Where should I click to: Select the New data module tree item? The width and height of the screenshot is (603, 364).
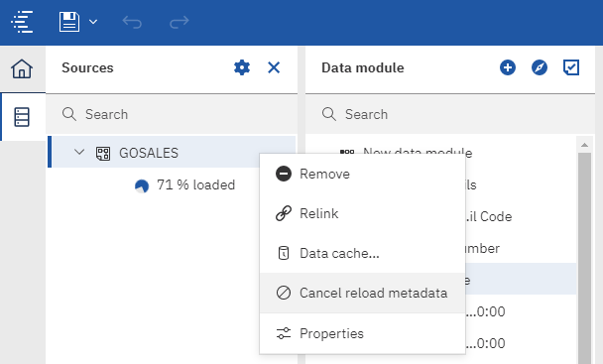[x=418, y=153]
